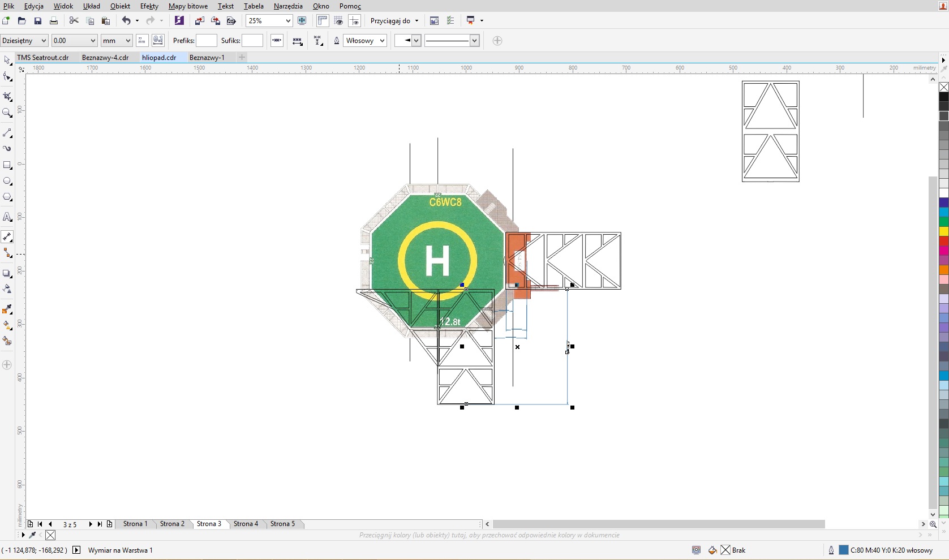The width and height of the screenshot is (949, 560).
Task: Open the zoom level 25% dropdown
Action: [x=288, y=21]
